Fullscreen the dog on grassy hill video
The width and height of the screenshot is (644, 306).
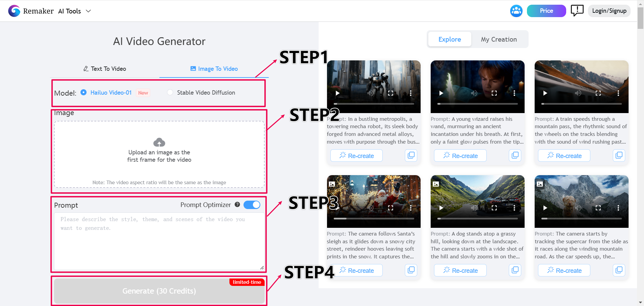[x=494, y=208]
